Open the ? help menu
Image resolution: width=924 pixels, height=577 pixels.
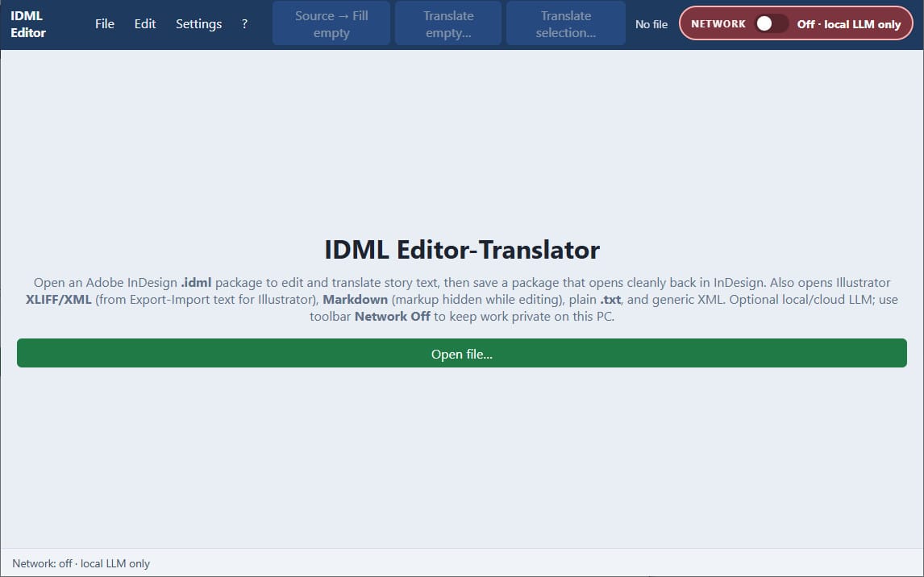pyautogui.click(x=244, y=24)
